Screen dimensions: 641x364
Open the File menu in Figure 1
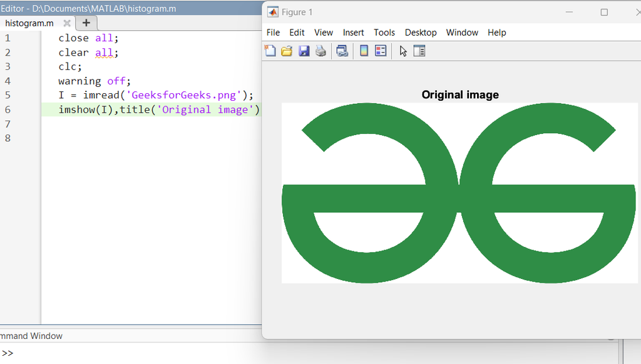coord(273,33)
